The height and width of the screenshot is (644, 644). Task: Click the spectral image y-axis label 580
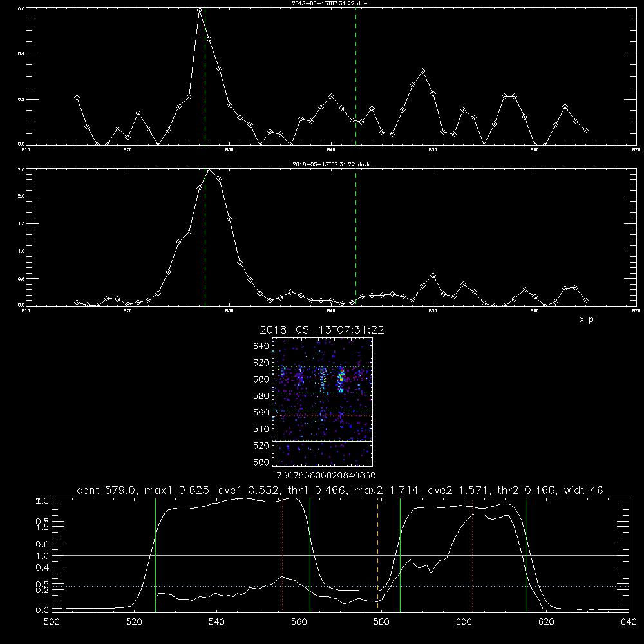(x=261, y=395)
